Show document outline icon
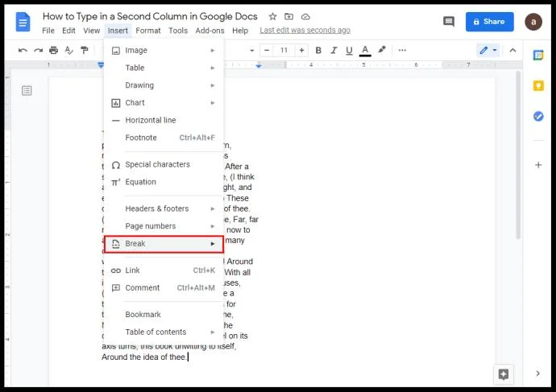This screenshot has height=392, width=556. coord(27,91)
